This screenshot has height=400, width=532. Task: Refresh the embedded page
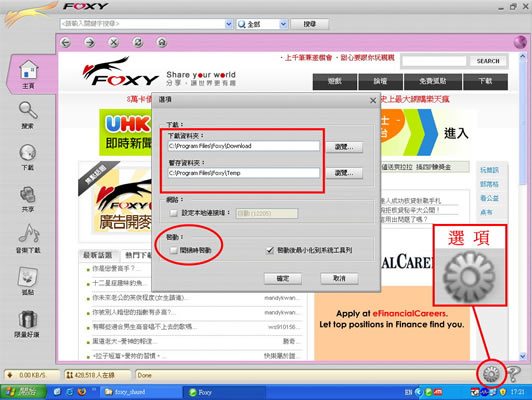pyautogui.click(x=138, y=43)
